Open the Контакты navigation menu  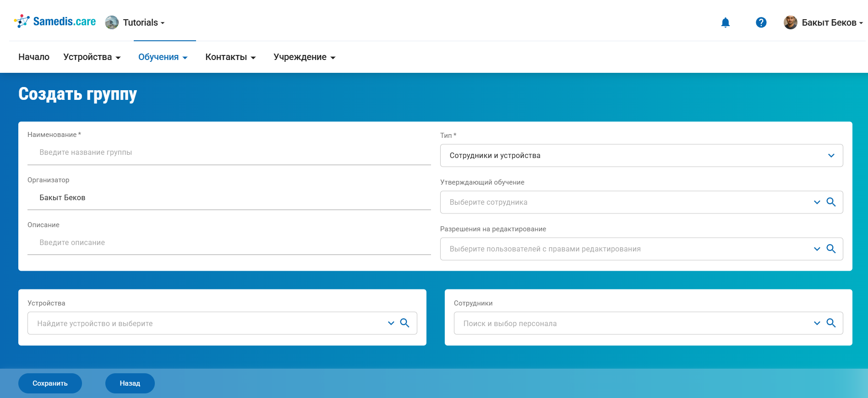pos(230,57)
